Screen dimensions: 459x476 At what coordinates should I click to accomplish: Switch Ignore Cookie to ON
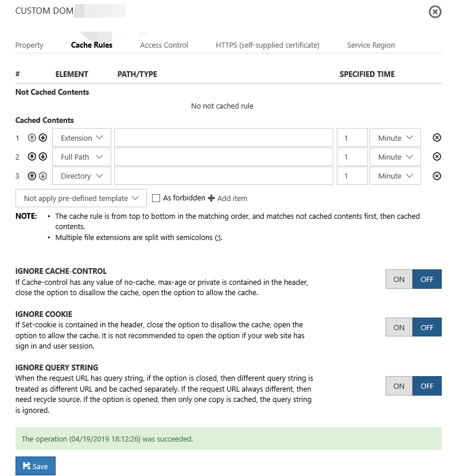[399, 327]
